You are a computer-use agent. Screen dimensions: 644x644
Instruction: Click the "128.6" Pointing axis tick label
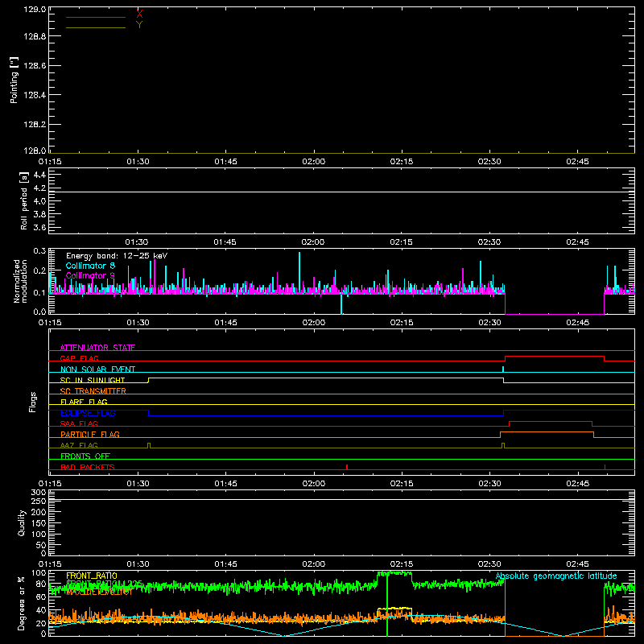click(35, 66)
